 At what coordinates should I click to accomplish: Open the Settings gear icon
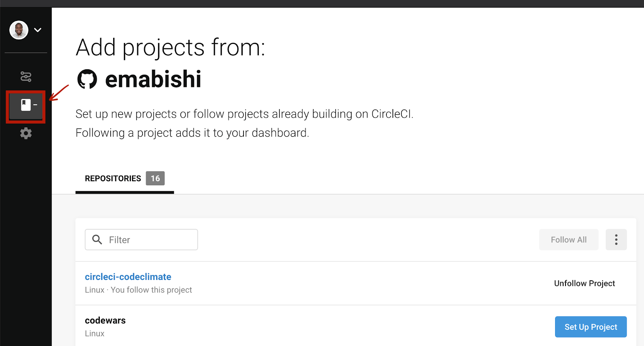[26, 133]
